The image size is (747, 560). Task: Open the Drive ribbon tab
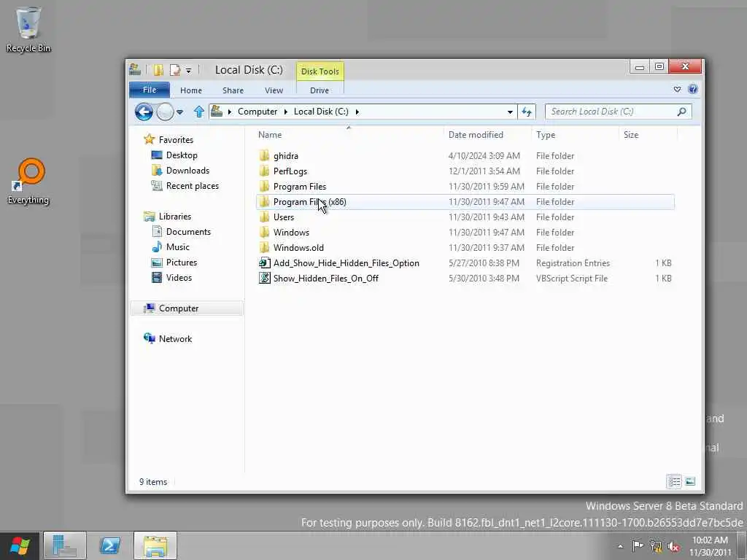[320, 90]
